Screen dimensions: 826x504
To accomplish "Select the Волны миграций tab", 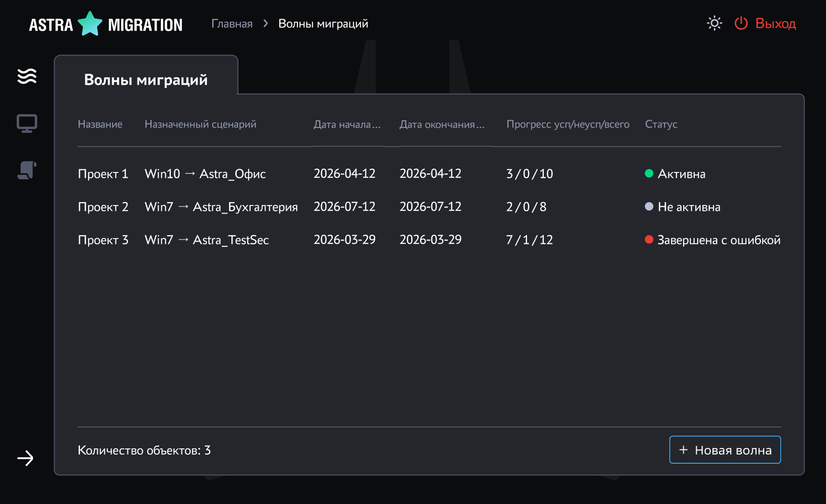I will [146, 80].
